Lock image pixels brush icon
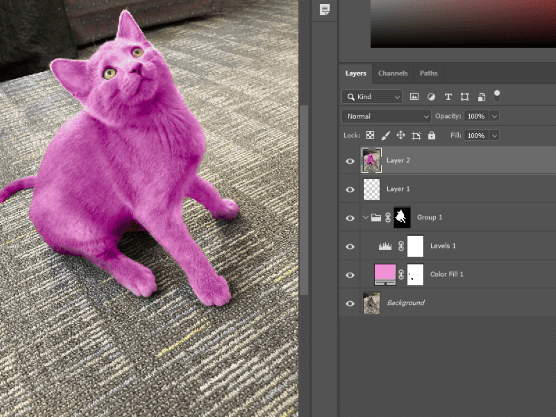Image resolution: width=556 pixels, height=417 pixels. pyautogui.click(x=385, y=135)
